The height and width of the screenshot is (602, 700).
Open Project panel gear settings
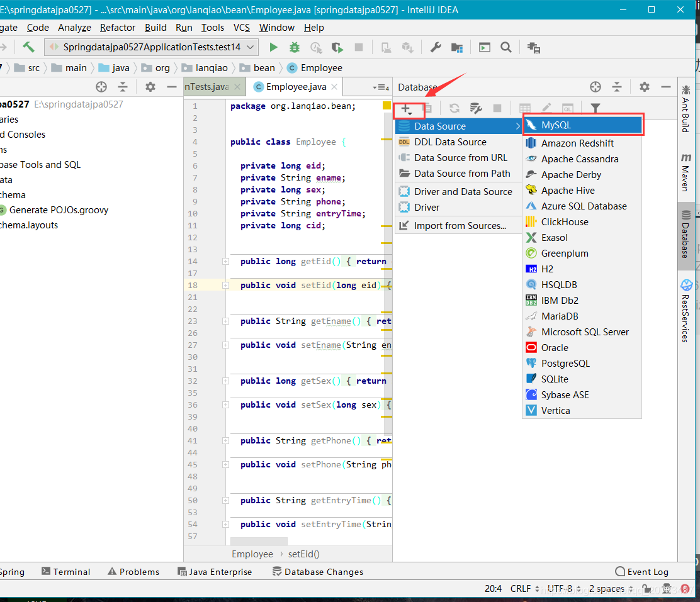coord(150,87)
